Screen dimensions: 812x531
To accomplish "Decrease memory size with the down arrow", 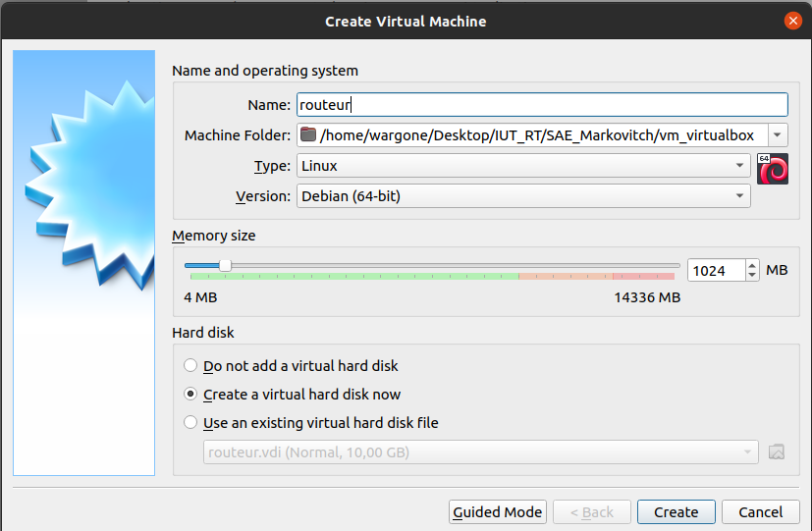I will coord(752,275).
